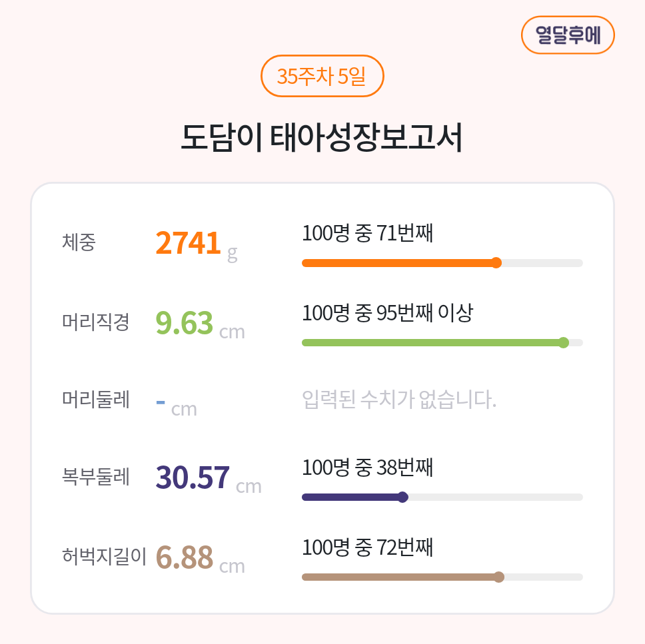Select the 머리둘레 row label
This screenshot has width=645, height=644.
click(95, 400)
